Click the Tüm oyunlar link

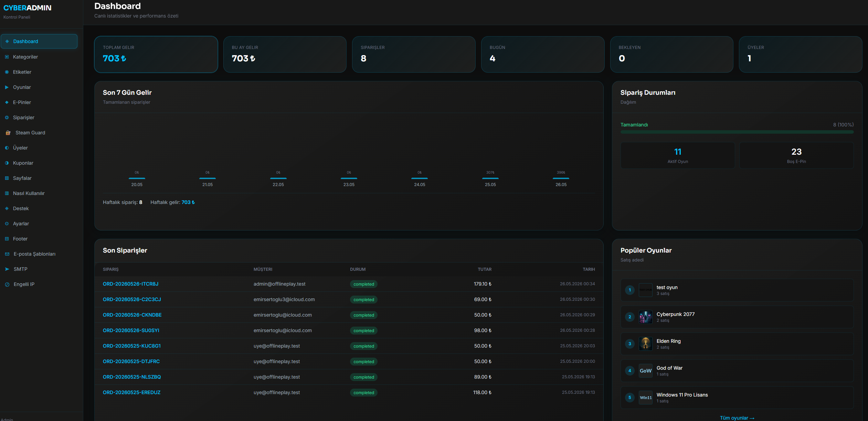737,418
